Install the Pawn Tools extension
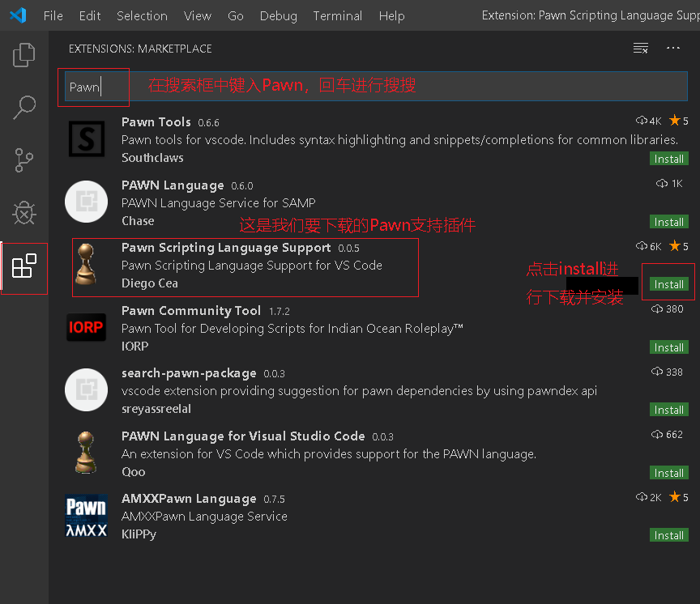 668,159
